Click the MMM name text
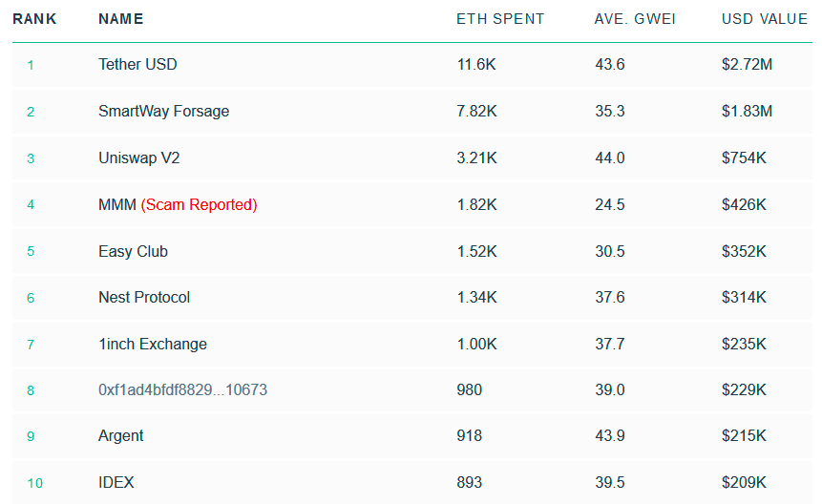 (117, 204)
